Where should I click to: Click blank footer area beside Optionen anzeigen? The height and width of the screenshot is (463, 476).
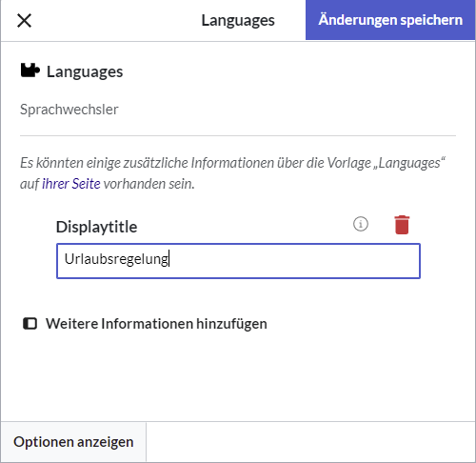tap(310, 442)
